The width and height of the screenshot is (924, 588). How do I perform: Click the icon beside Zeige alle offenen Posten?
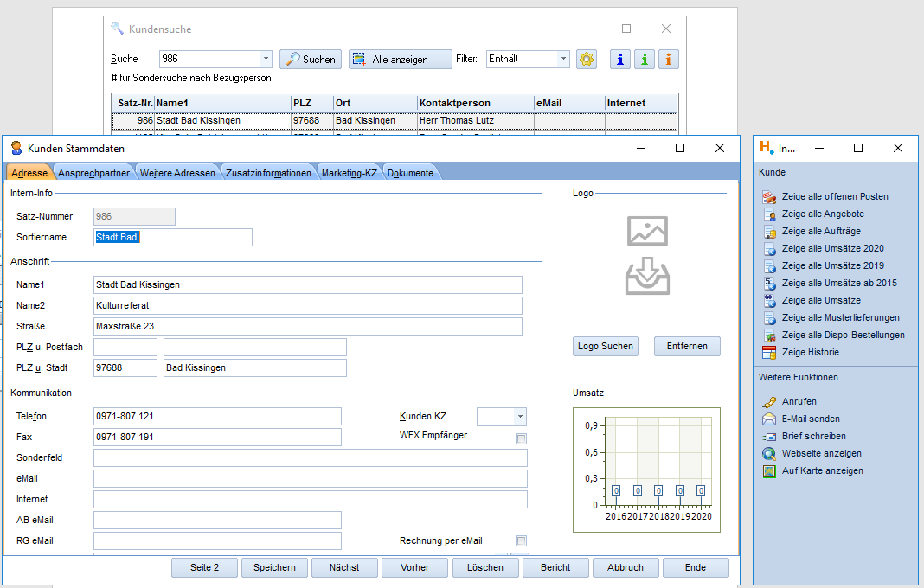pos(769,197)
